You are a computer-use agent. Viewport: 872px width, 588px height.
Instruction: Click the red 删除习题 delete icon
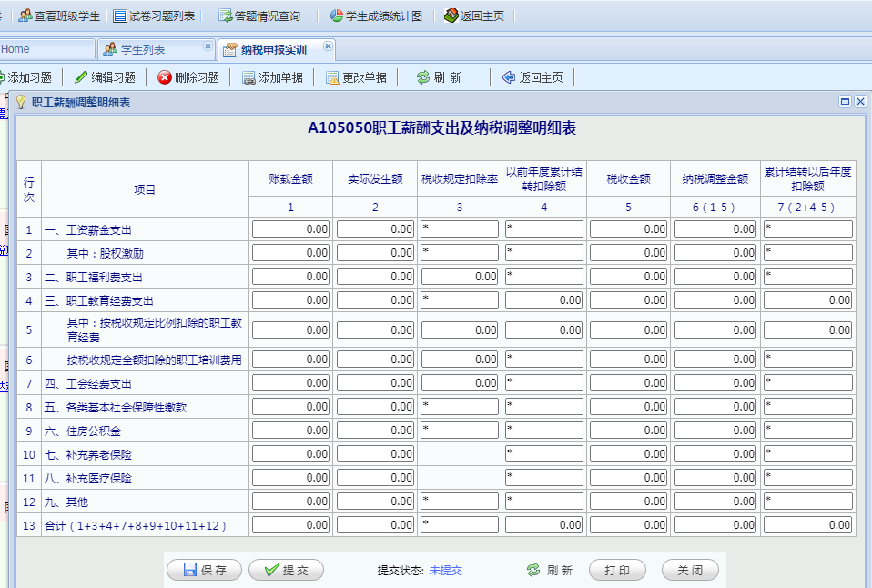tap(165, 77)
